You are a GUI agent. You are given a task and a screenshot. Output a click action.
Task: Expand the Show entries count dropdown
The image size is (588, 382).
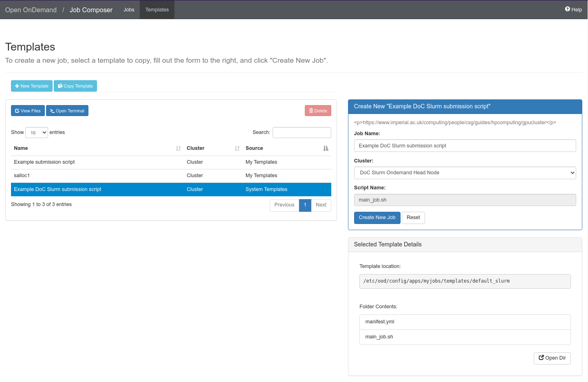37,133
